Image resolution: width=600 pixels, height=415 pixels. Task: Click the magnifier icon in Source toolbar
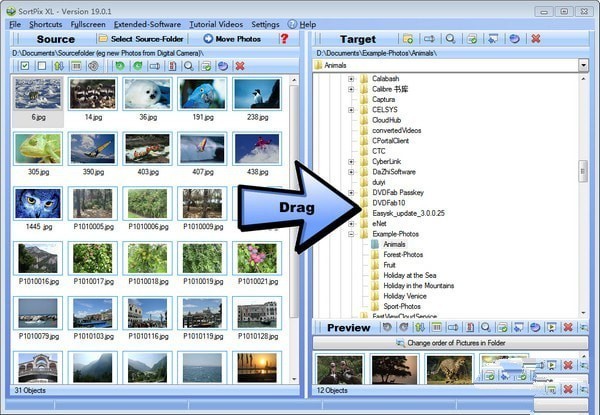[189, 65]
